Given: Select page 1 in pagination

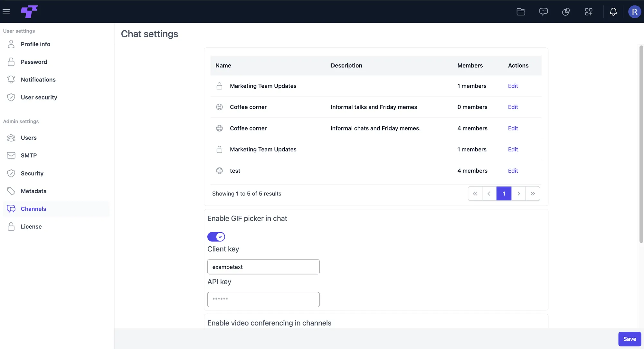Looking at the screenshot, I should click(x=504, y=193).
